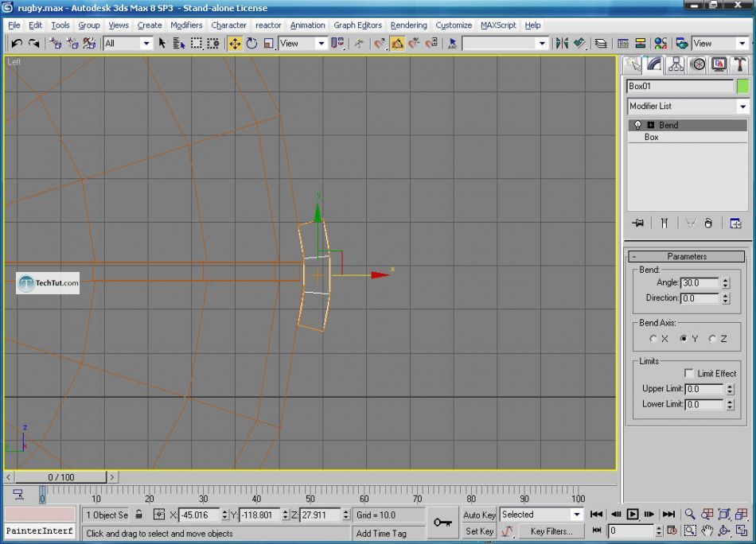756x544 pixels.
Task: Open the Material Editor icon
Action: (x=661, y=44)
